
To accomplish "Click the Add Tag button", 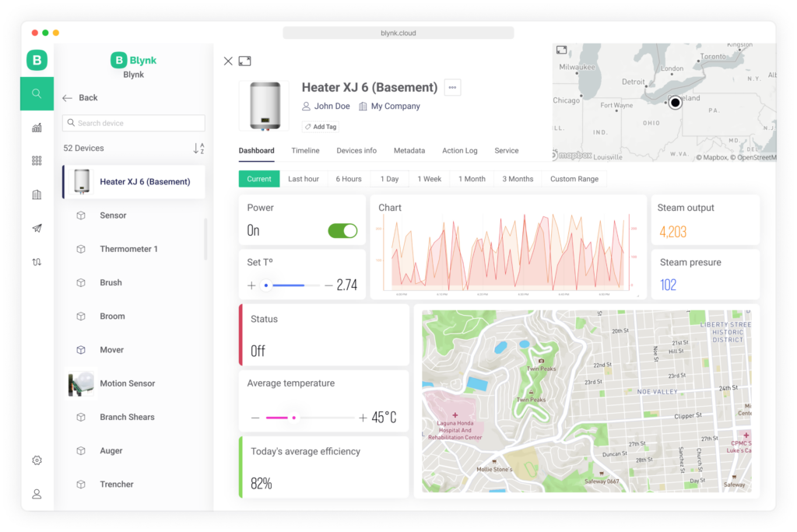I will 320,126.
